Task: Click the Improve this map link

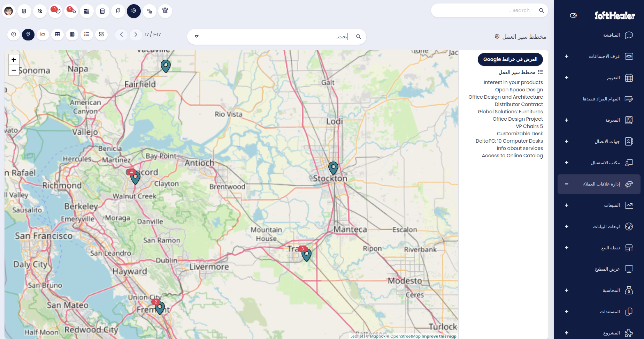Action: coord(439,336)
